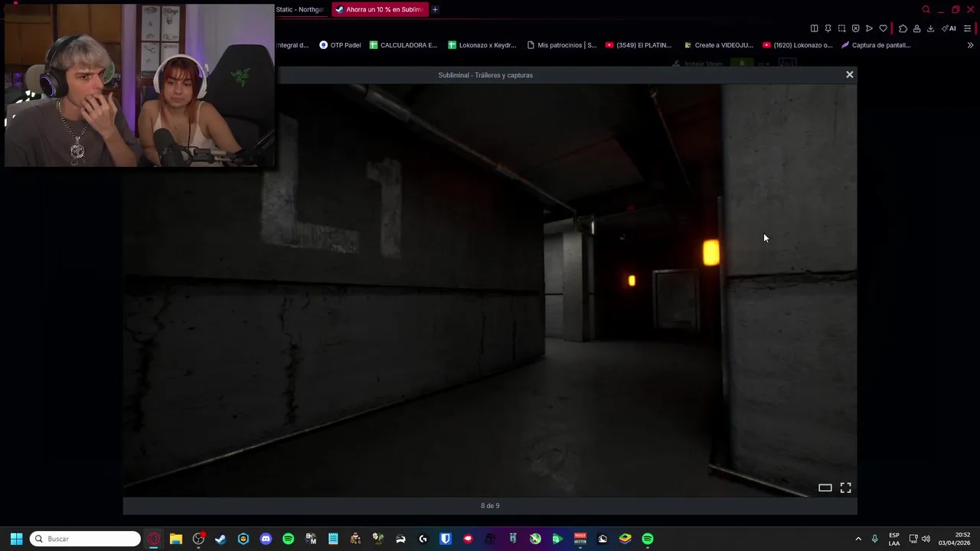The height and width of the screenshot is (551, 980).
Task: Open the Logitech G Hub taskbar icon
Action: tap(423, 539)
